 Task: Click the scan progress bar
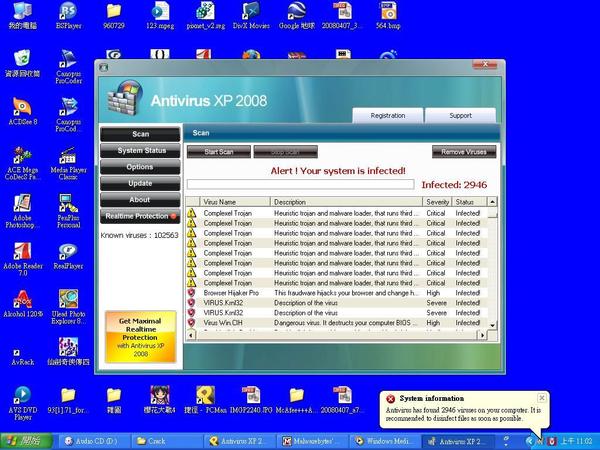click(x=300, y=184)
